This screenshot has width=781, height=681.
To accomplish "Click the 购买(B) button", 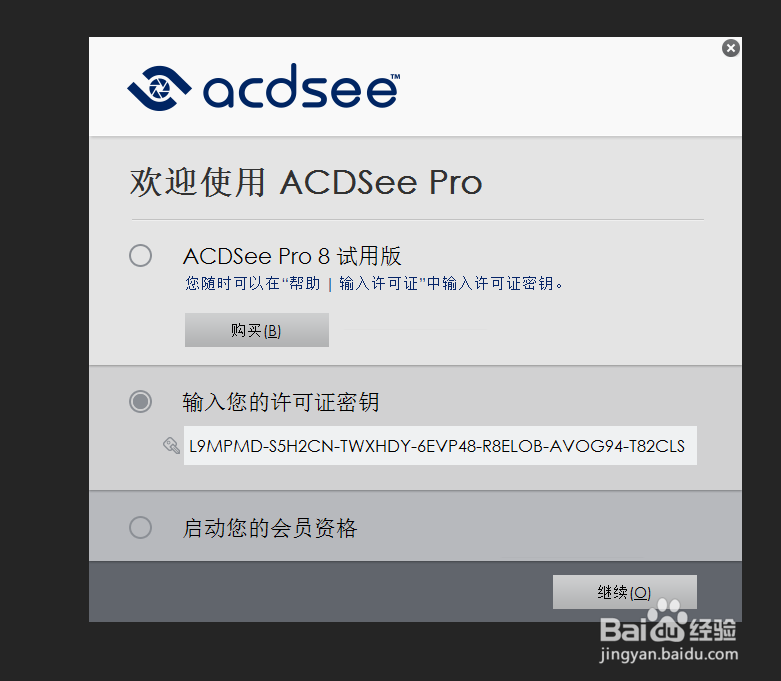I will point(257,330).
